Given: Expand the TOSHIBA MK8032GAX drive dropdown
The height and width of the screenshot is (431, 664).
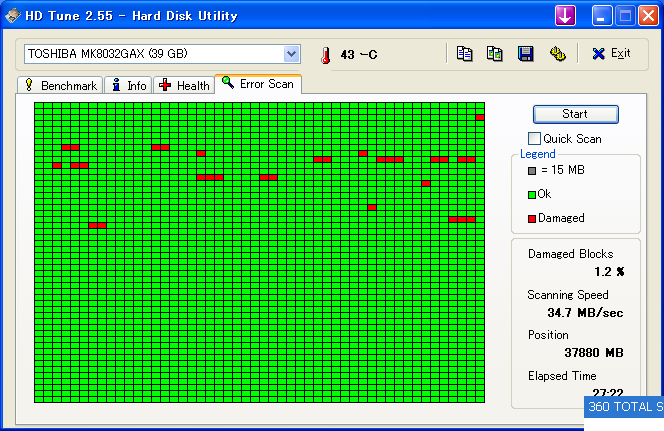Looking at the screenshot, I should pos(291,54).
